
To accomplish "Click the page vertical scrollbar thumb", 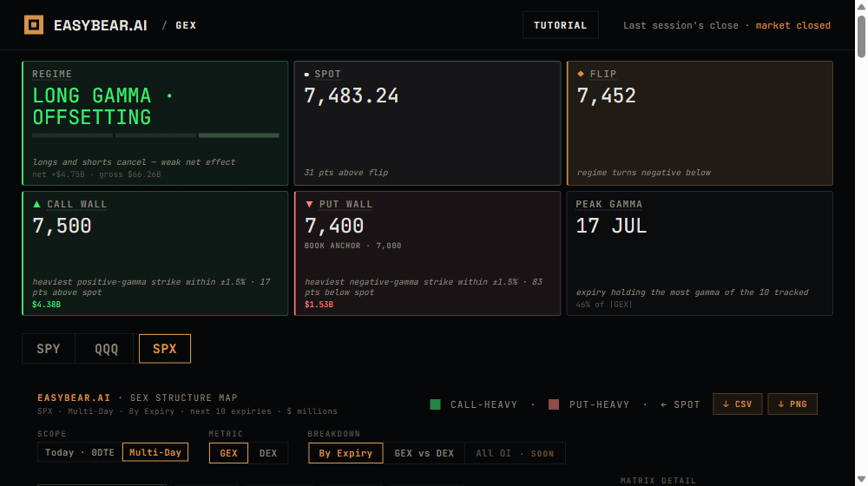I will click(861, 36).
